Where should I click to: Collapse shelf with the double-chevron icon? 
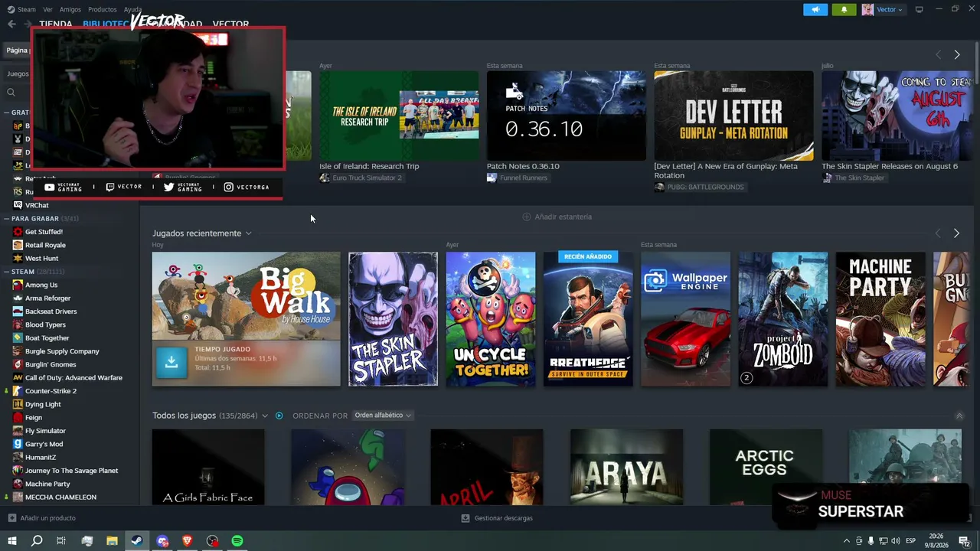(959, 416)
